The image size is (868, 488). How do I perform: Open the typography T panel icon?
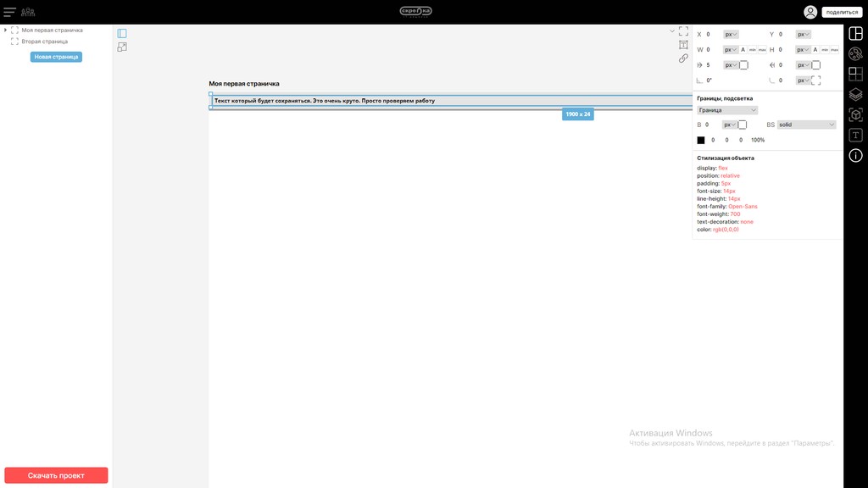(x=856, y=136)
